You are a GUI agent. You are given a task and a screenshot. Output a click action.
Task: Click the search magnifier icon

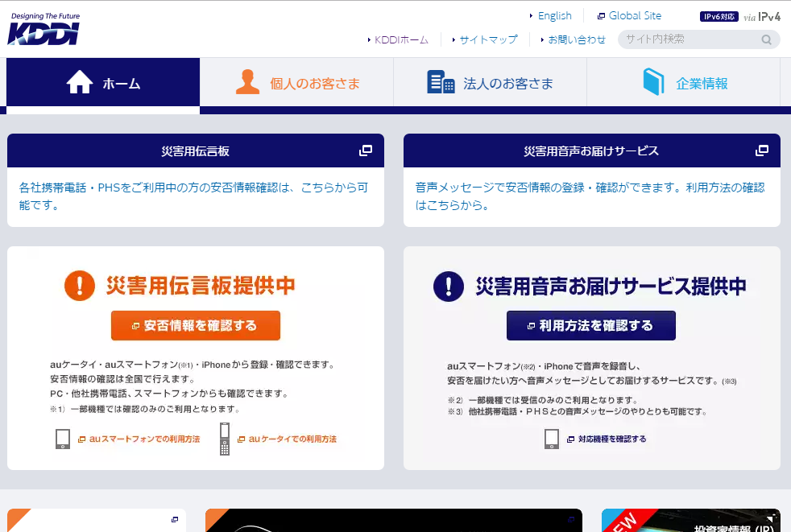click(x=766, y=39)
